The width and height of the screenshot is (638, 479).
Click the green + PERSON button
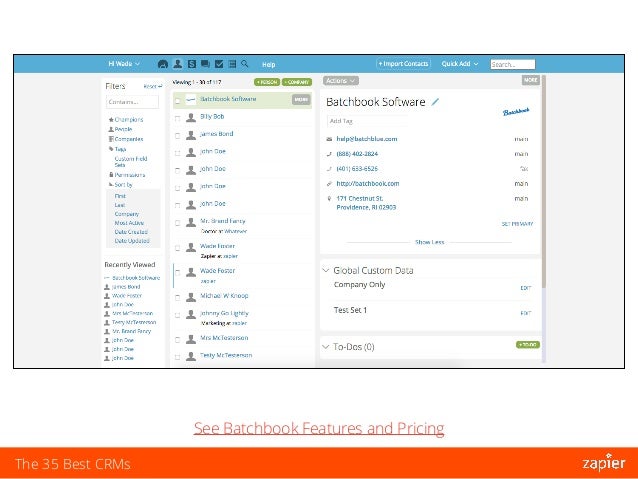tap(267, 82)
